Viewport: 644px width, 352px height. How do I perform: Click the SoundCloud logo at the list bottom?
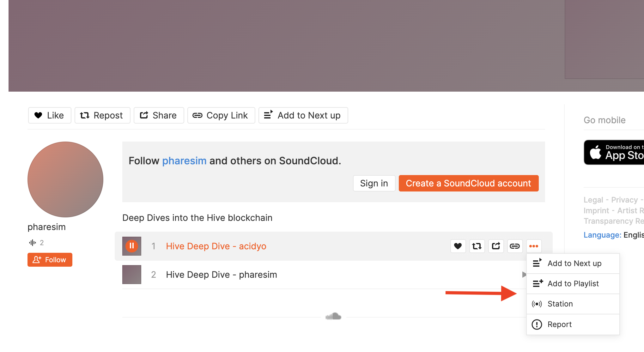click(333, 316)
